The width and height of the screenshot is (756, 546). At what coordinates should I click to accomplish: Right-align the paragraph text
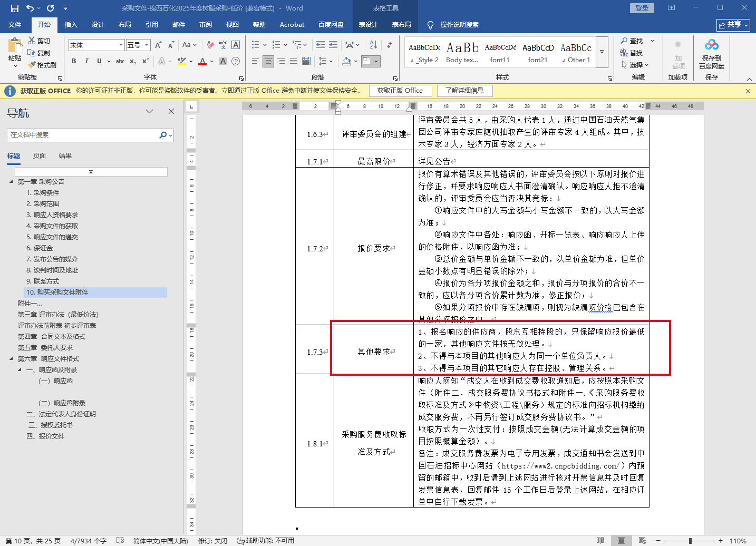(x=281, y=61)
